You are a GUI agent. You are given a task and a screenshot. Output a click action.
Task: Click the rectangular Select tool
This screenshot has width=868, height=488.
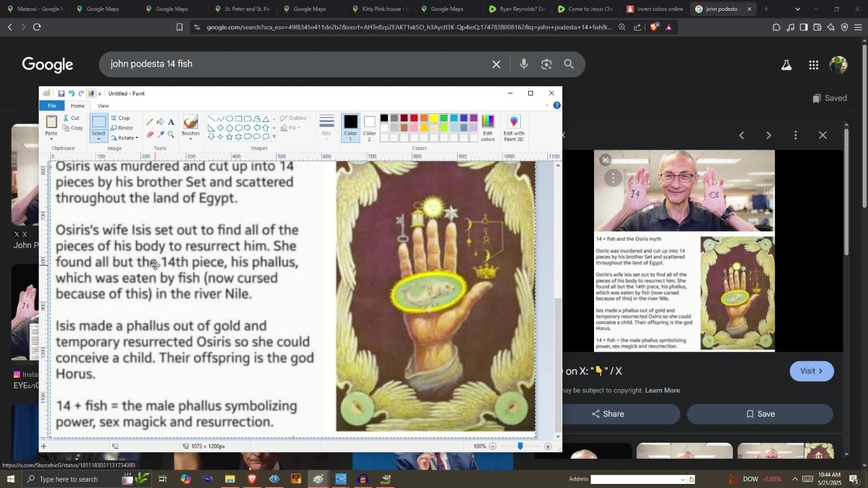[x=99, y=122]
